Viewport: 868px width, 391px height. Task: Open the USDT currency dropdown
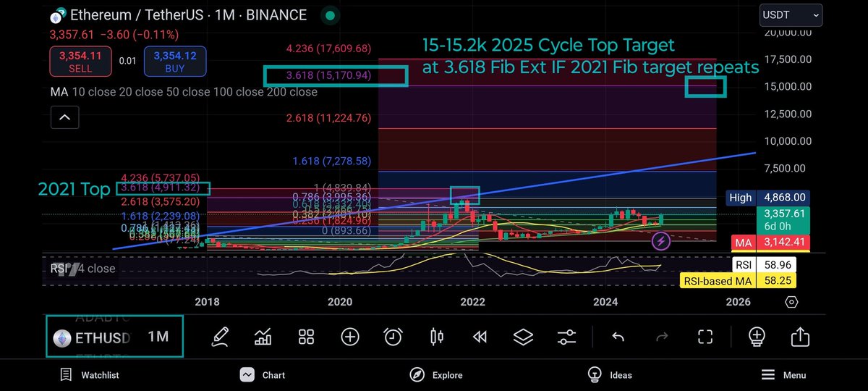point(791,14)
